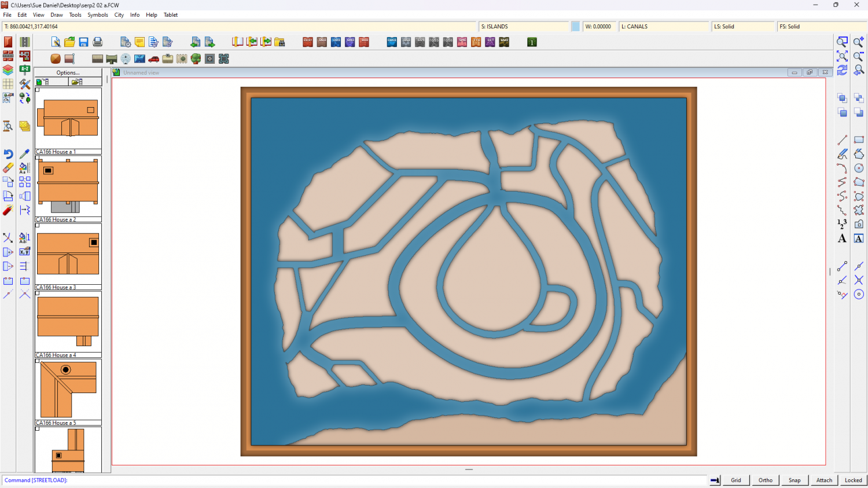The width and height of the screenshot is (868, 488).
Task: Toggle the Grid button
Action: [736, 480]
